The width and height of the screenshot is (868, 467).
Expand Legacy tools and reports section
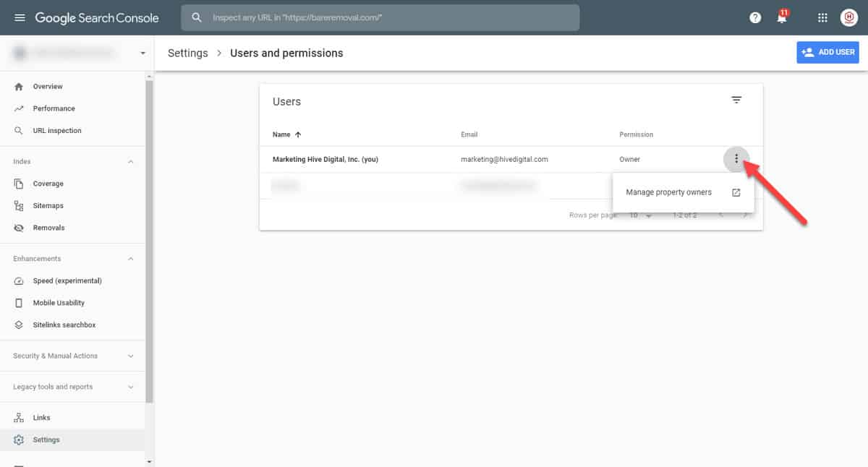coord(131,387)
